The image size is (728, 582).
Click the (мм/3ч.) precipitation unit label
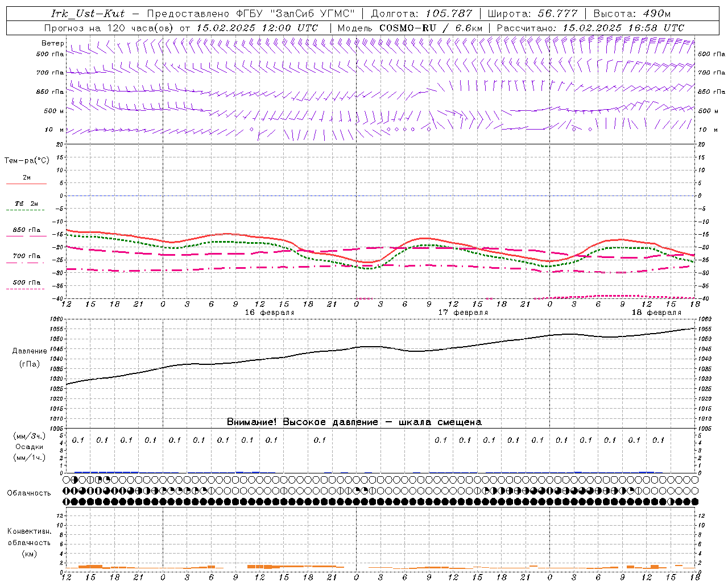point(30,436)
